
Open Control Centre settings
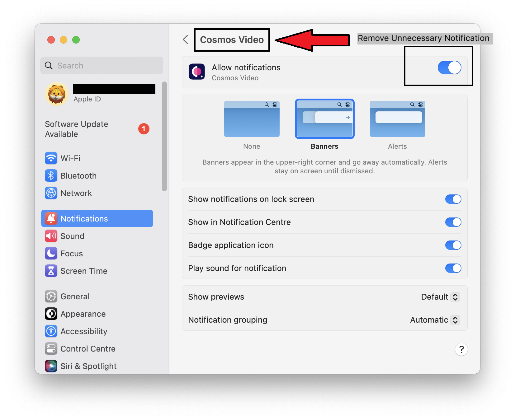[x=97, y=348]
